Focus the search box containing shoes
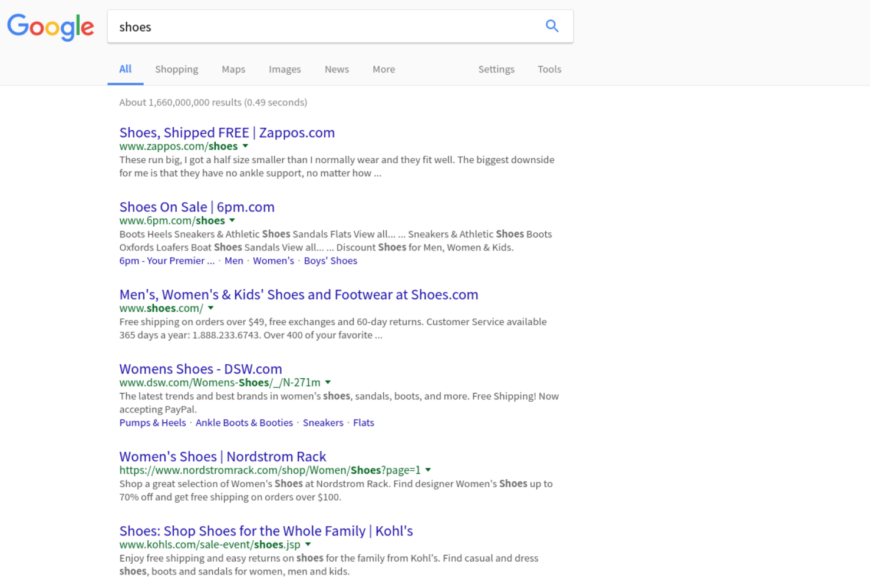Screen dimensions: 870x588 coord(340,27)
